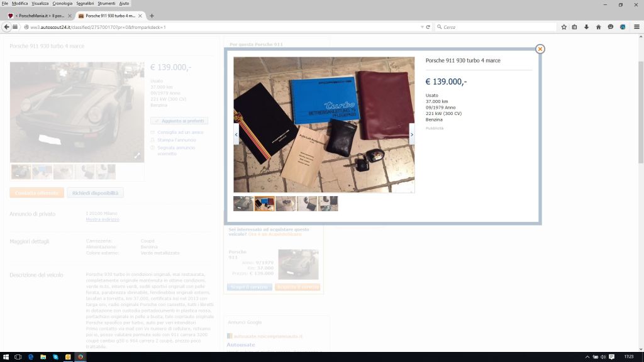
Task: Go back to the previous page
Action: pos(6,27)
